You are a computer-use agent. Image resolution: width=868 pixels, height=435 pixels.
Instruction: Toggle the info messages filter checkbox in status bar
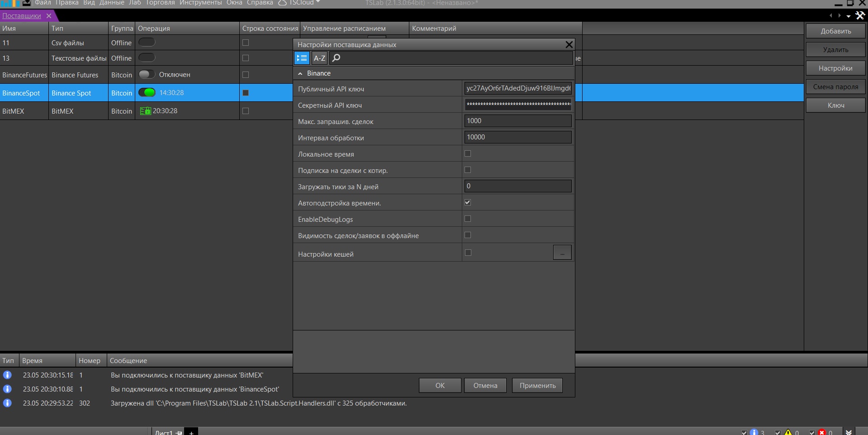point(744,433)
